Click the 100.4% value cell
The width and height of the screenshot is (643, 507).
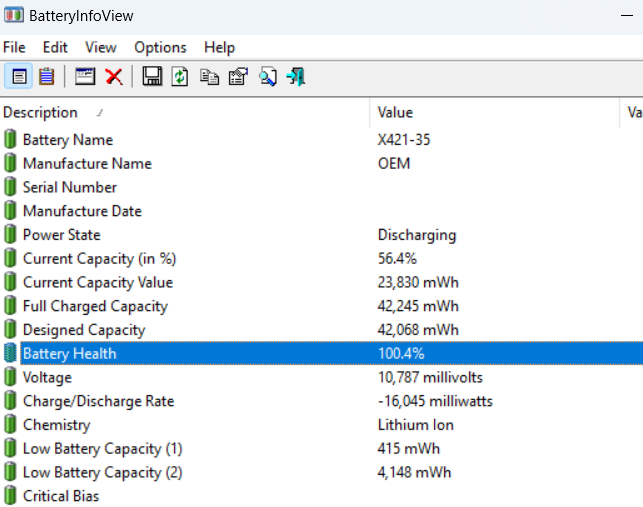[x=401, y=354]
